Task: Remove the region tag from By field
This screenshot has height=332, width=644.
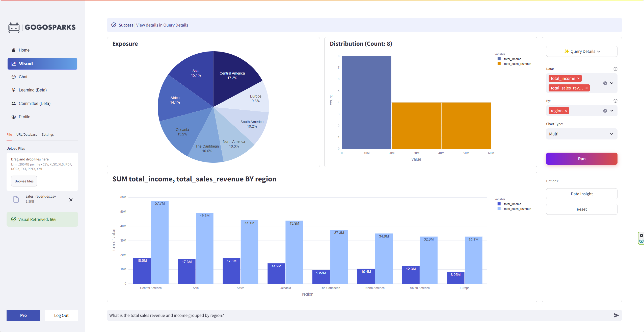Action: tap(566, 111)
